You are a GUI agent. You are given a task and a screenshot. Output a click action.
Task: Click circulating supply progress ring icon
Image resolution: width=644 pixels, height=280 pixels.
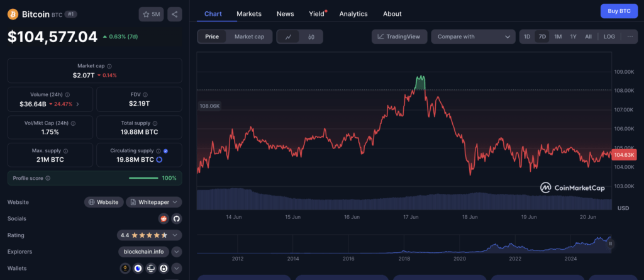159,160
